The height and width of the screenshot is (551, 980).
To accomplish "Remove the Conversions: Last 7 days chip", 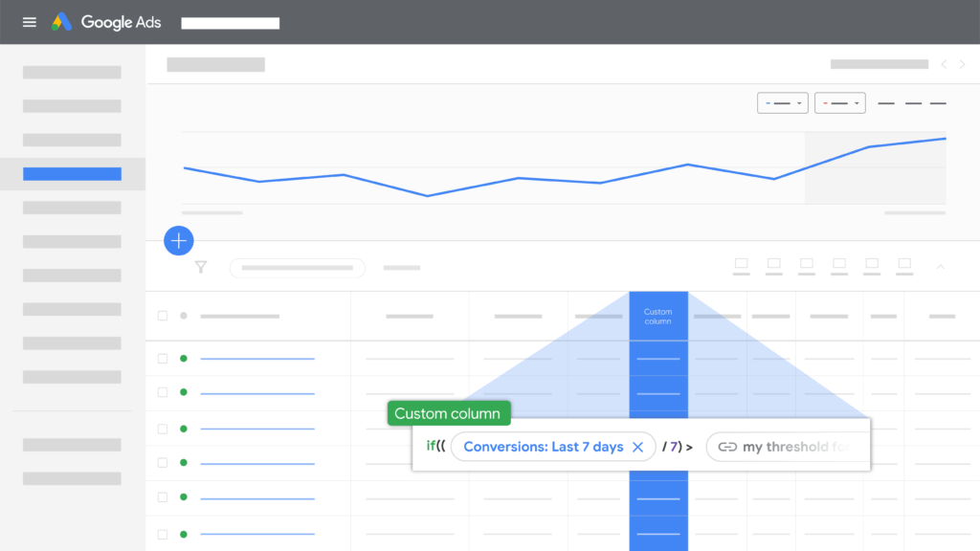I will point(637,447).
